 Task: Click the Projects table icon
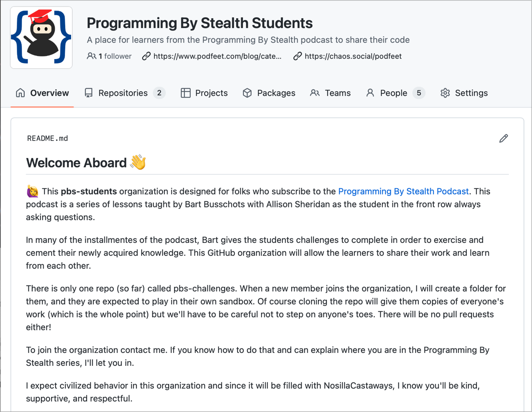pyautogui.click(x=186, y=93)
